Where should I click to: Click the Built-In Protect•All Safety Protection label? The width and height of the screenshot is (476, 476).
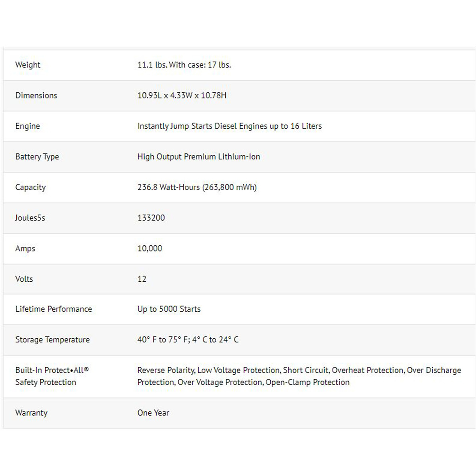point(52,376)
